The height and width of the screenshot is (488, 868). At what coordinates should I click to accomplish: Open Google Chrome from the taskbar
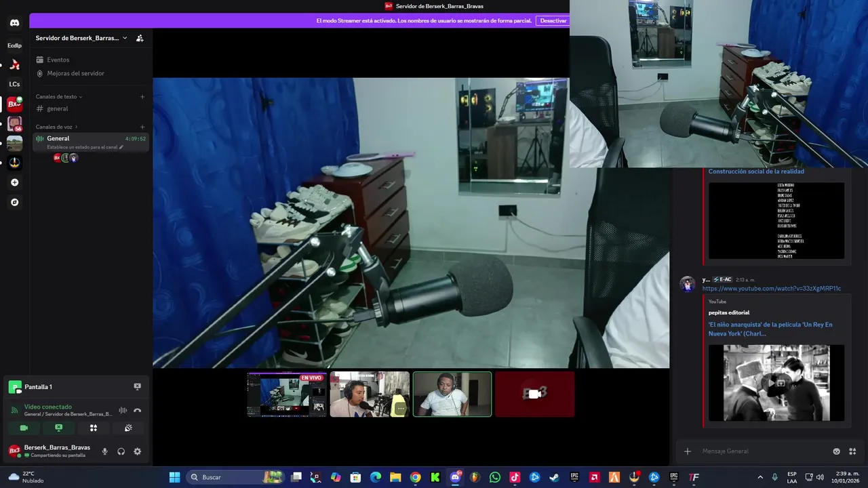415,477
